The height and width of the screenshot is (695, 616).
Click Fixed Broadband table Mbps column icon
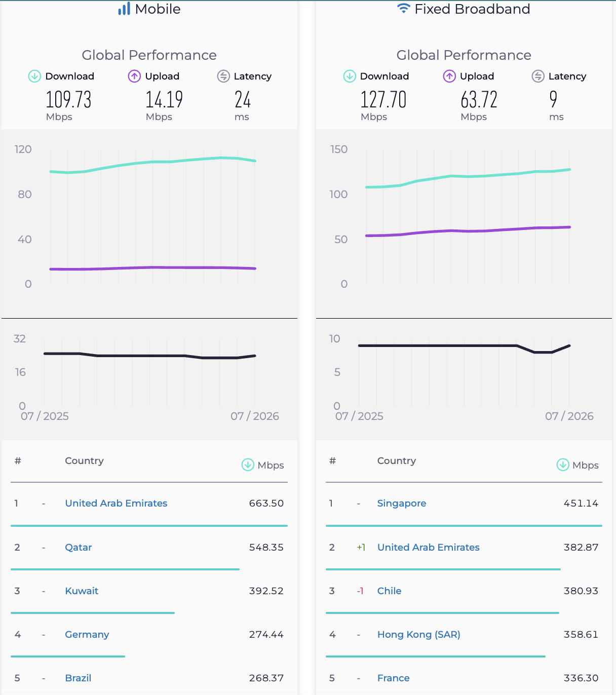point(563,465)
